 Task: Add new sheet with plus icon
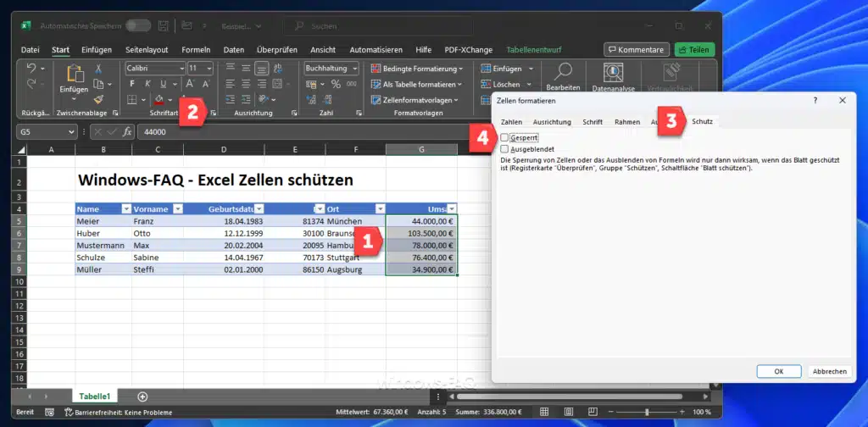(x=142, y=396)
